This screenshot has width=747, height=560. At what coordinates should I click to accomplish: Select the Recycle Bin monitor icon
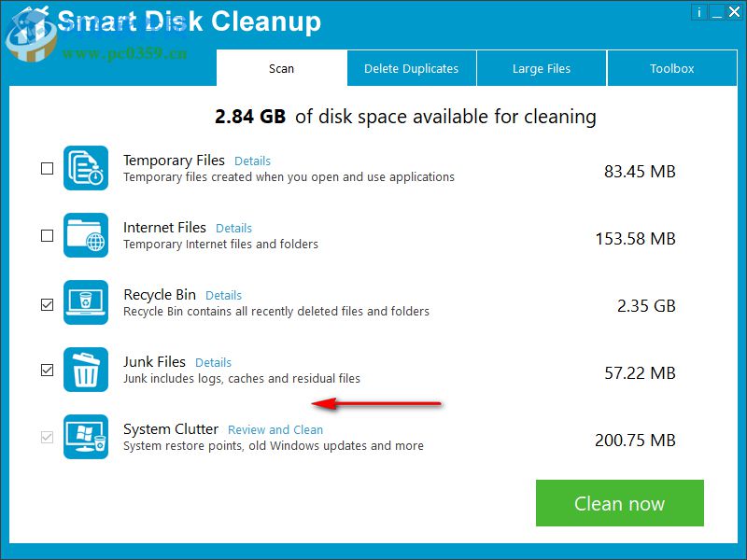pos(86,302)
